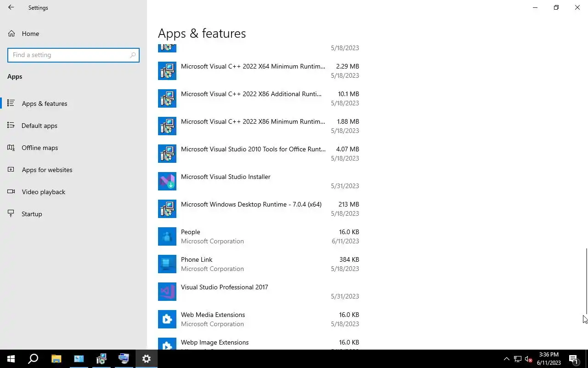588x368 pixels.
Task: Select the People app entry
Action: pyautogui.click(x=259, y=236)
